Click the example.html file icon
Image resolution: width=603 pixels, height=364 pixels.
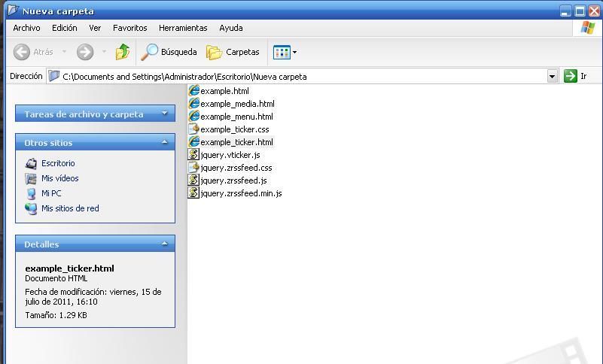tap(193, 91)
